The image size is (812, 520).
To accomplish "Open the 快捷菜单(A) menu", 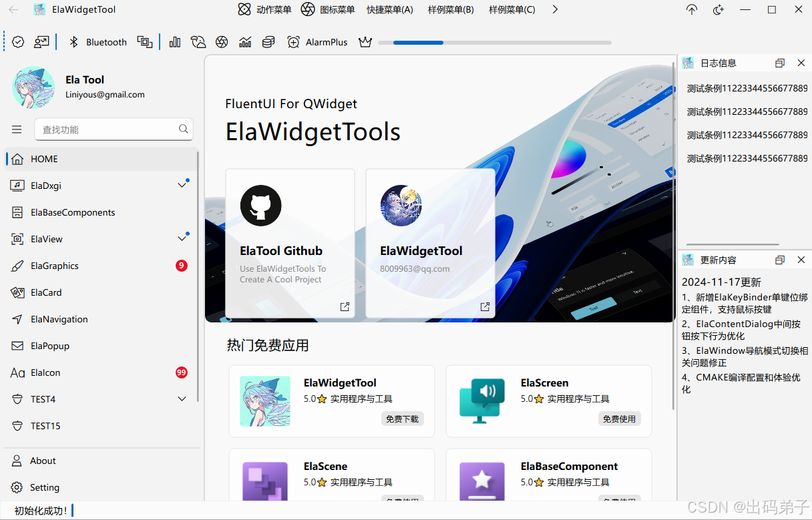I will (390, 9).
